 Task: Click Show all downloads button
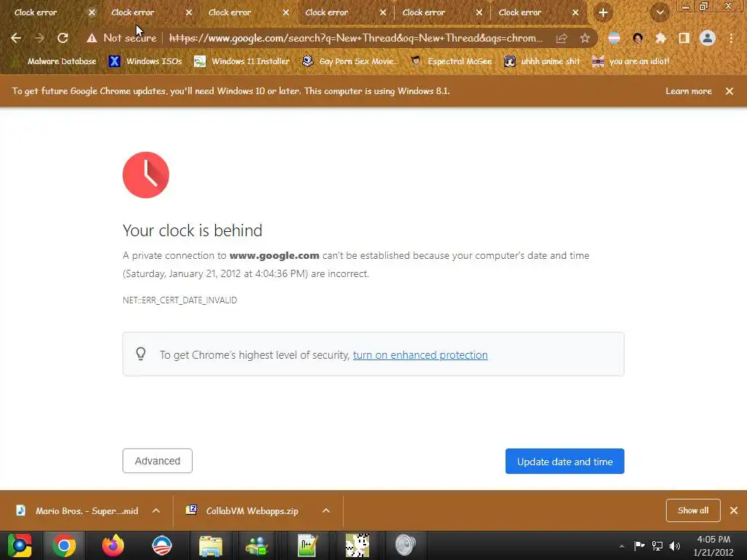693,510
